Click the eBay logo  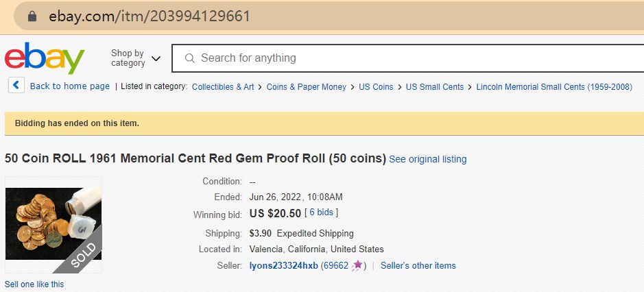point(45,58)
